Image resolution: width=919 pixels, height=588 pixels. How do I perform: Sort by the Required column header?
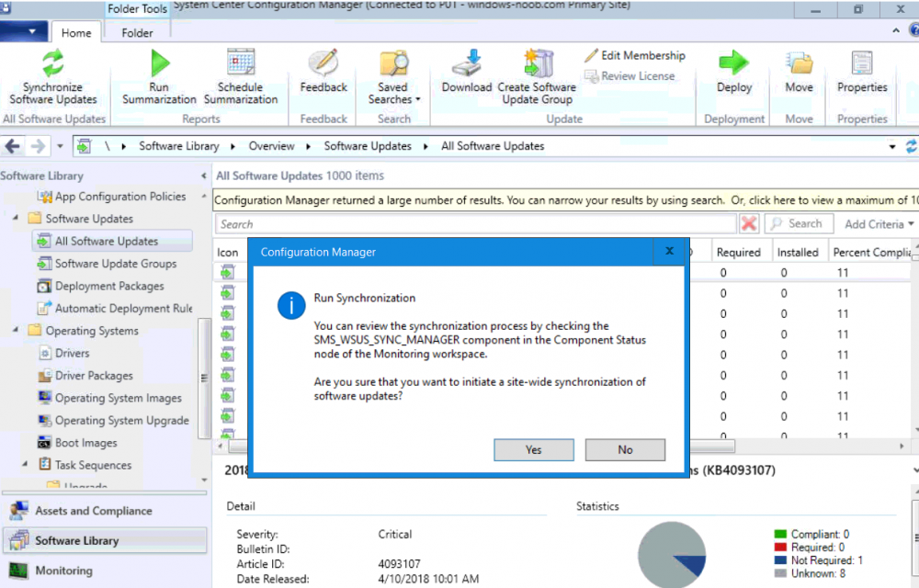pos(739,253)
